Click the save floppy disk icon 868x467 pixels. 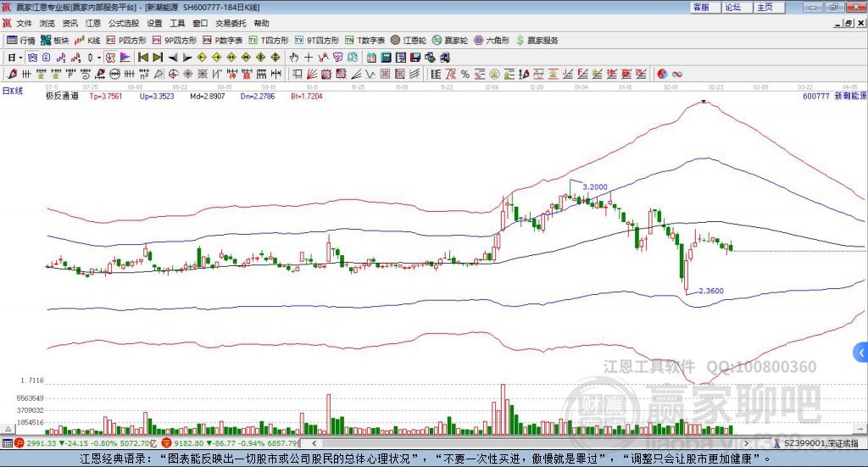(x=415, y=58)
